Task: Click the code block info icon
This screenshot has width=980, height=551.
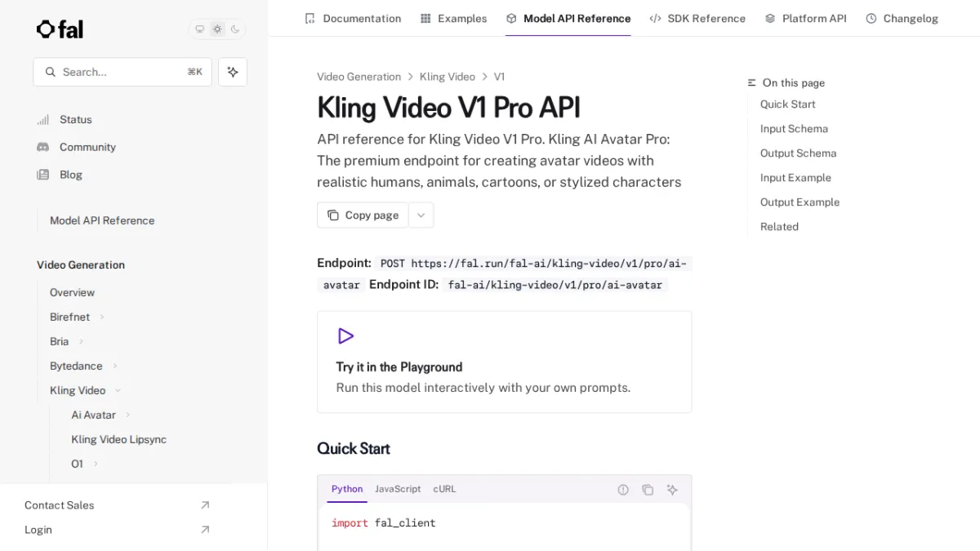Action: (x=623, y=490)
